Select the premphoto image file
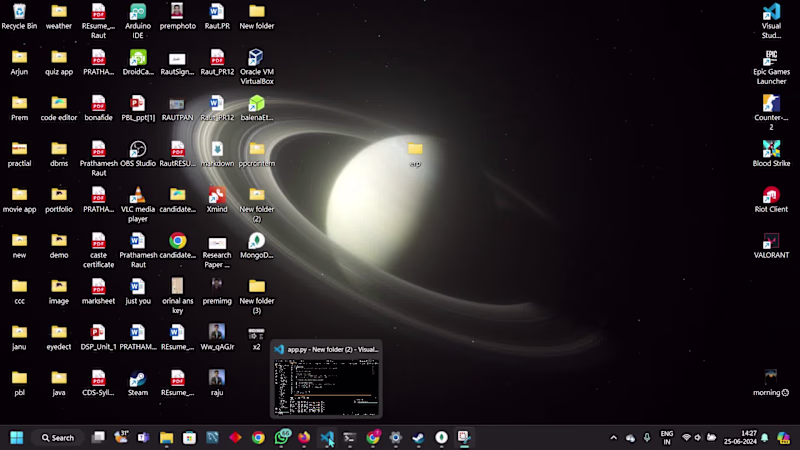Image resolution: width=800 pixels, height=450 pixels. [178, 16]
